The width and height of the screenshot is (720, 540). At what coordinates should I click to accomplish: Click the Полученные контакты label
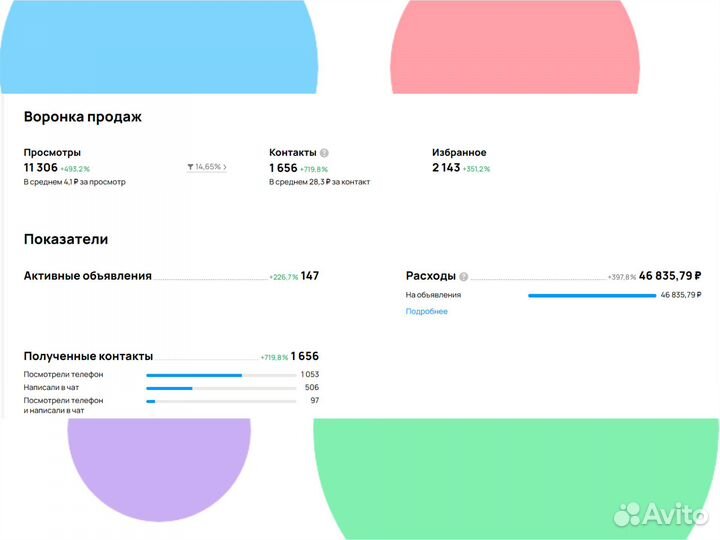coord(88,356)
